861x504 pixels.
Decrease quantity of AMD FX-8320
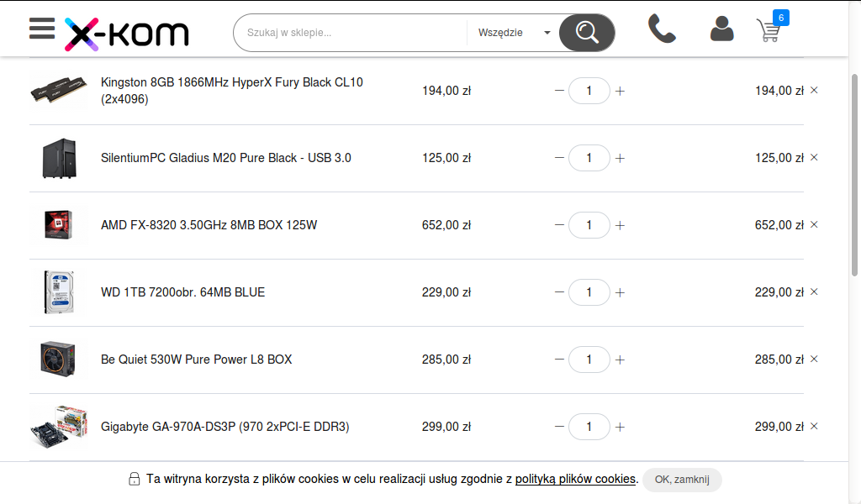(559, 225)
